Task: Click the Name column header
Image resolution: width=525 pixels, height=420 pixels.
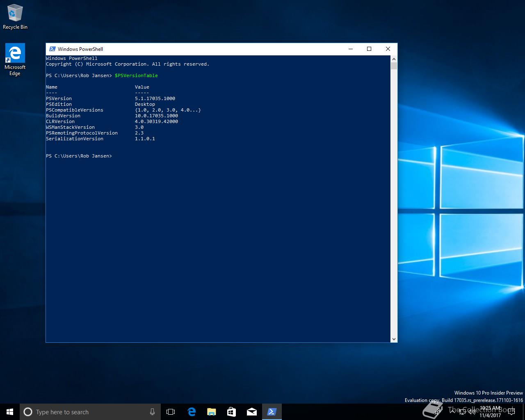Action: [52, 87]
